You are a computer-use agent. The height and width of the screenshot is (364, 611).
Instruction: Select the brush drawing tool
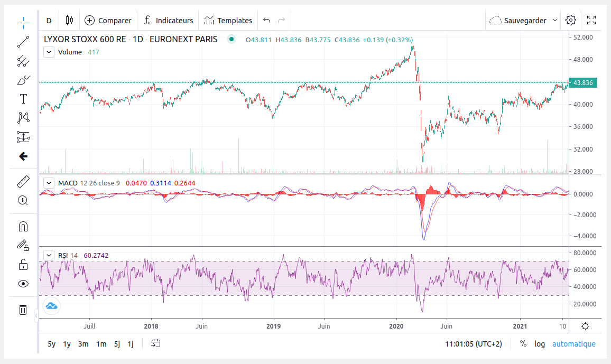coord(23,80)
